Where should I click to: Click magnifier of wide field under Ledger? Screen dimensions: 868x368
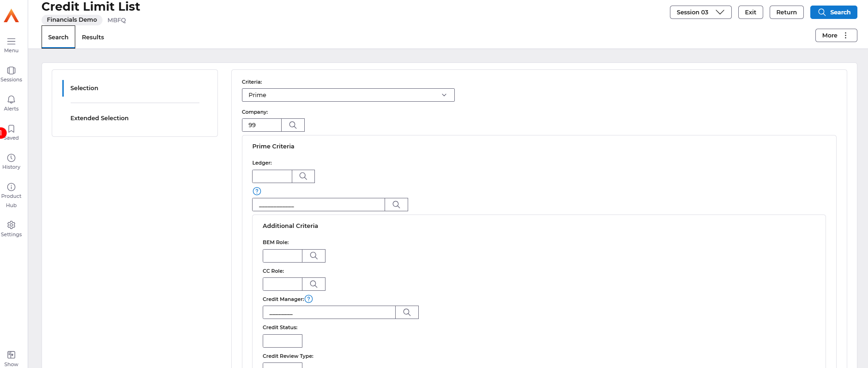tap(396, 204)
